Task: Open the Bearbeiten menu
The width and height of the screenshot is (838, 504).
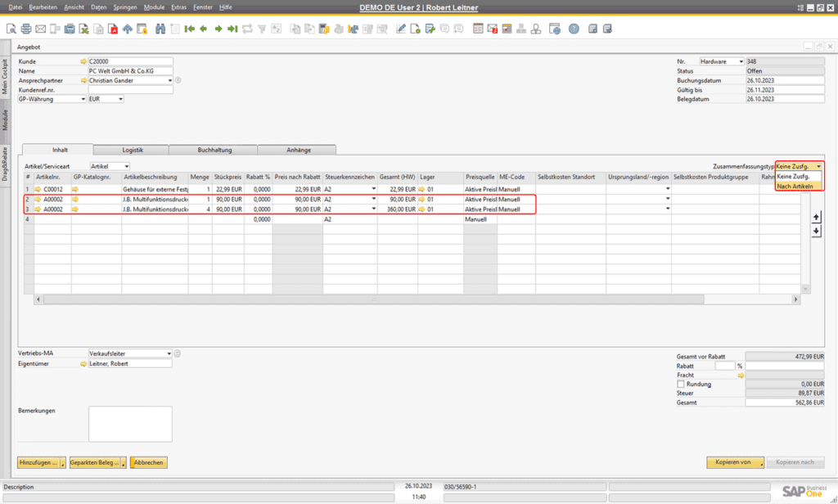Action: pos(43,7)
